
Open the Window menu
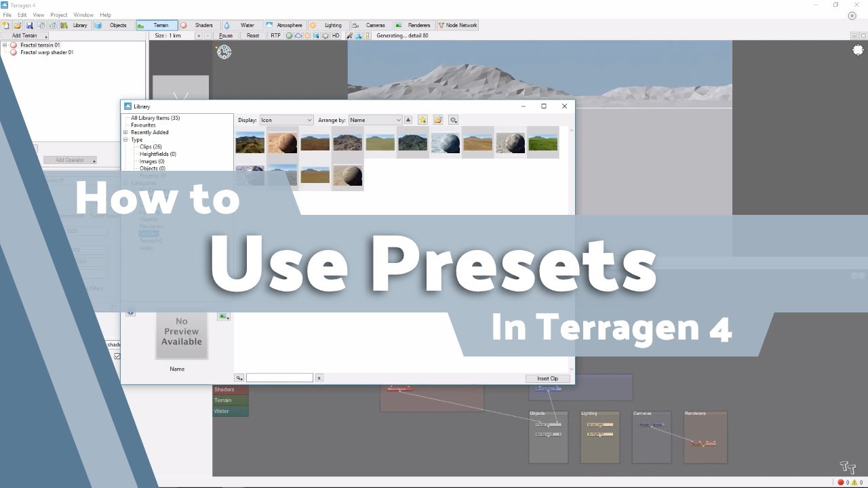[83, 15]
